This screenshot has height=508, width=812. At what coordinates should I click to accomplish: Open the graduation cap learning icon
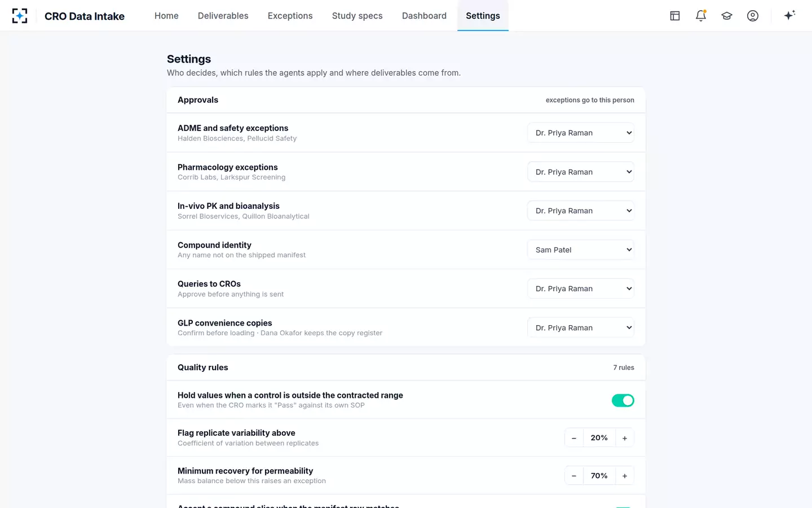(x=727, y=16)
